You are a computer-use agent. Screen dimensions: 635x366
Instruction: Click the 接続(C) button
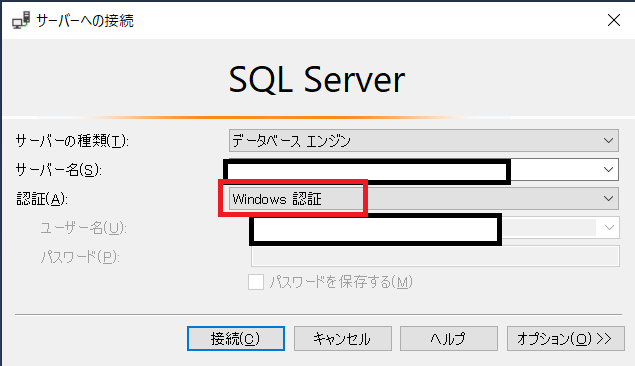click(x=236, y=338)
